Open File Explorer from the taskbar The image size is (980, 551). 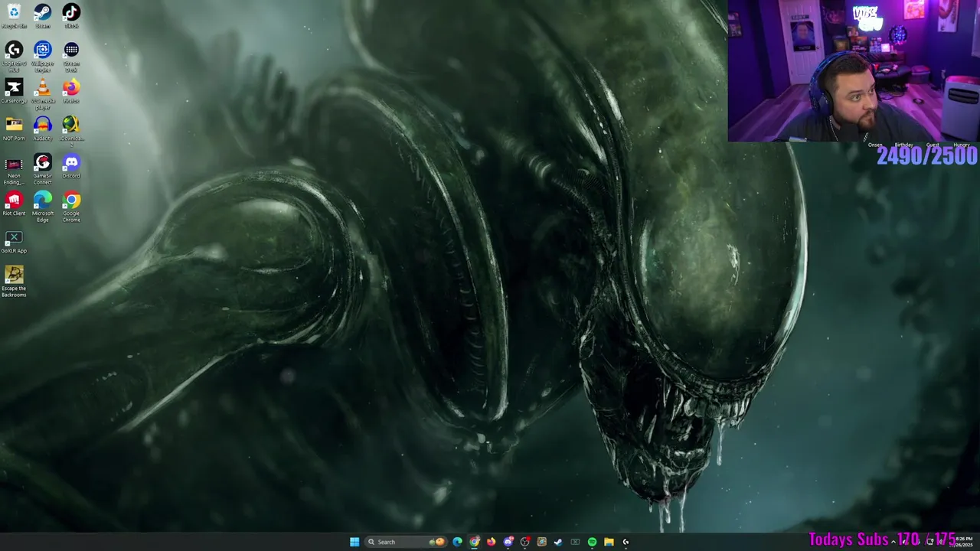point(609,542)
